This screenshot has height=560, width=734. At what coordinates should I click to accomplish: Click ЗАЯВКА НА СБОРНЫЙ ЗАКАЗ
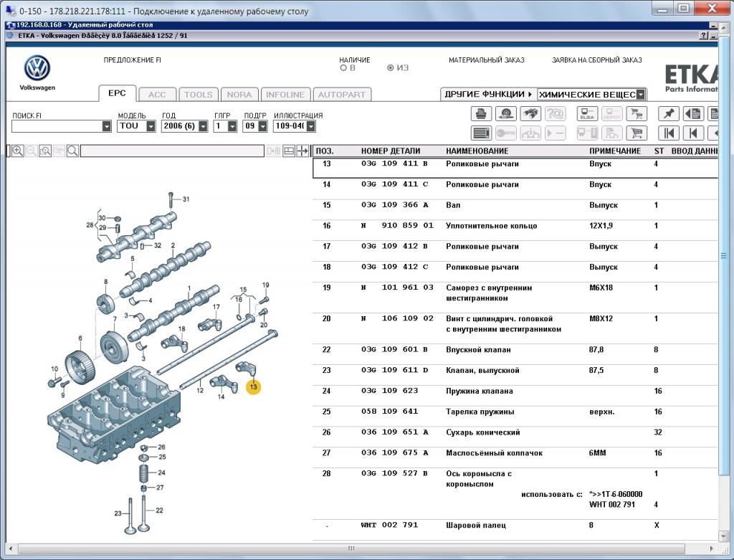click(x=597, y=60)
